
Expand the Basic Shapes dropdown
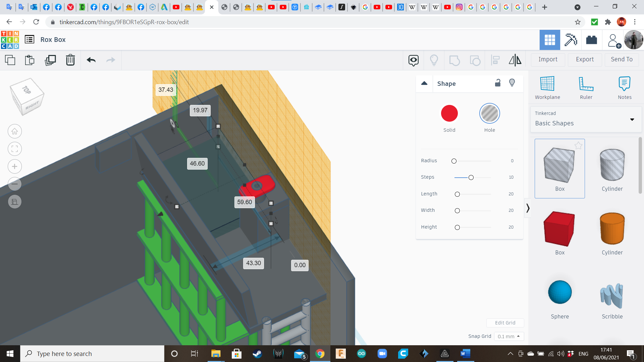click(632, 119)
